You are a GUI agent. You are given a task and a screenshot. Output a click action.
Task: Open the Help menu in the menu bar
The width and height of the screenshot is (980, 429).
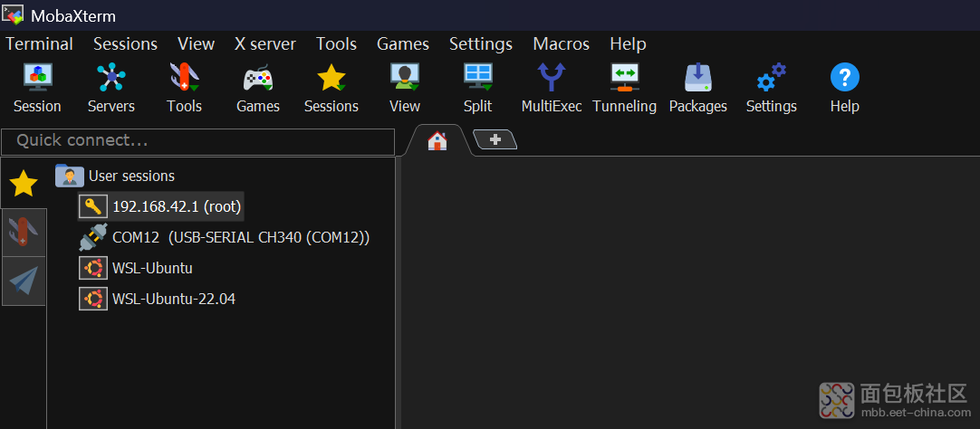pyautogui.click(x=629, y=44)
